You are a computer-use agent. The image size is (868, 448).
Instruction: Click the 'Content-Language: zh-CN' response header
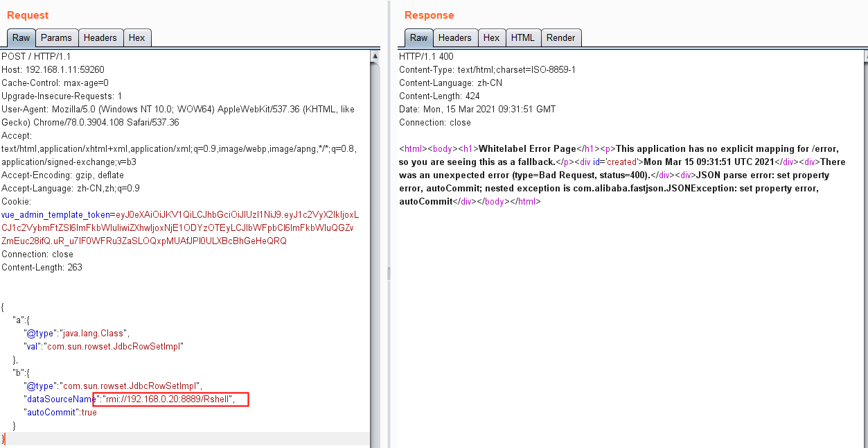tap(451, 83)
